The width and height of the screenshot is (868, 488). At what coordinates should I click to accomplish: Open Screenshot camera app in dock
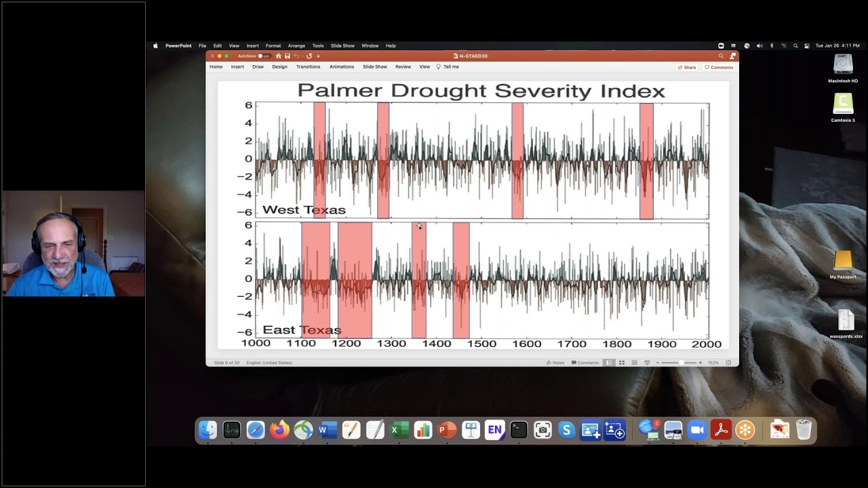pos(542,430)
